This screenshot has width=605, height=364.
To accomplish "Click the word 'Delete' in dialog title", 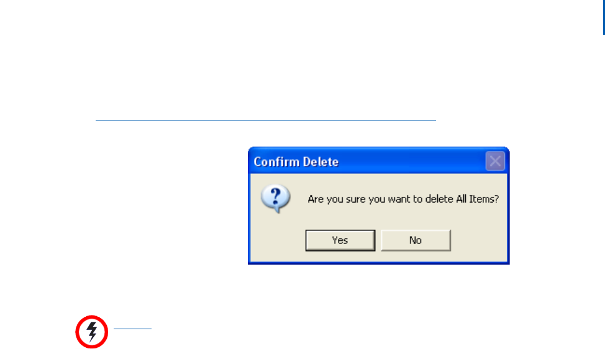I will coord(321,162).
